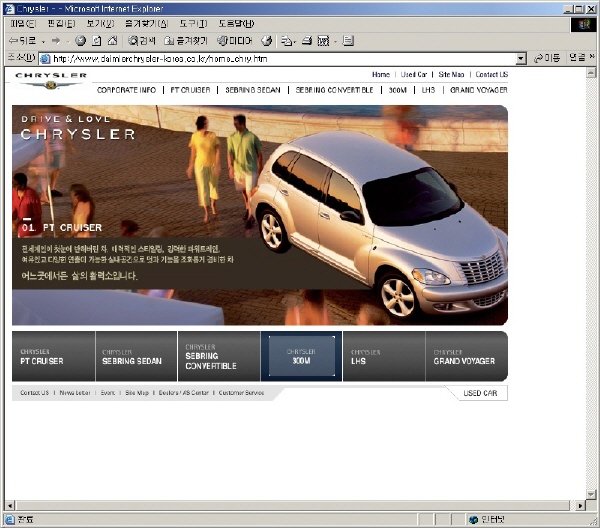Click the Site Map link in header
The image size is (600, 528).
click(x=451, y=75)
